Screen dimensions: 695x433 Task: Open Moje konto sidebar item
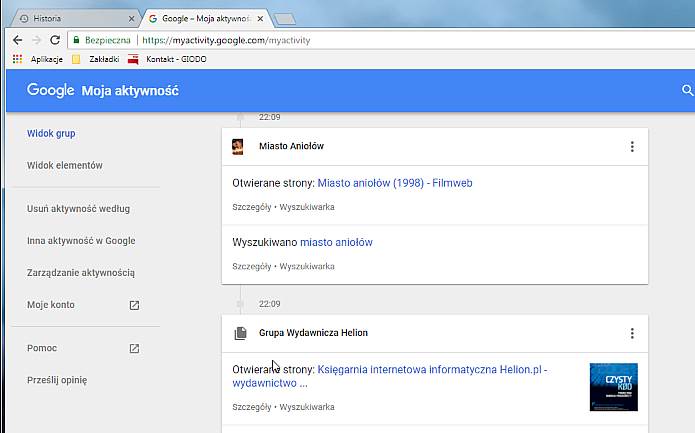coord(51,305)
